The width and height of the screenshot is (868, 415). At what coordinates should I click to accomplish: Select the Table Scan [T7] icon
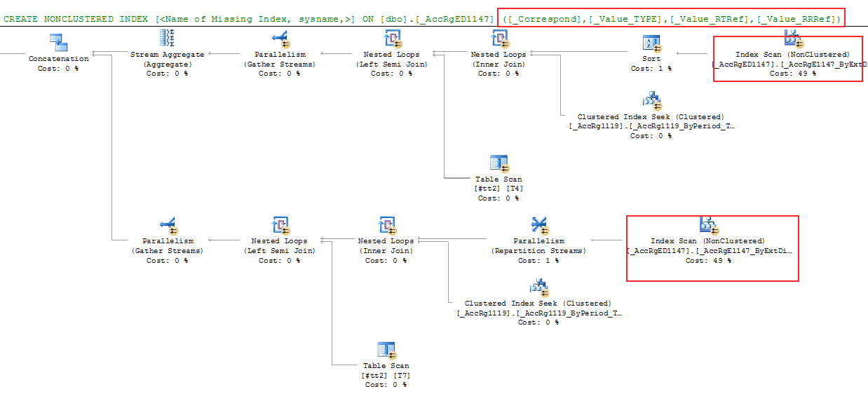(386, 349)
